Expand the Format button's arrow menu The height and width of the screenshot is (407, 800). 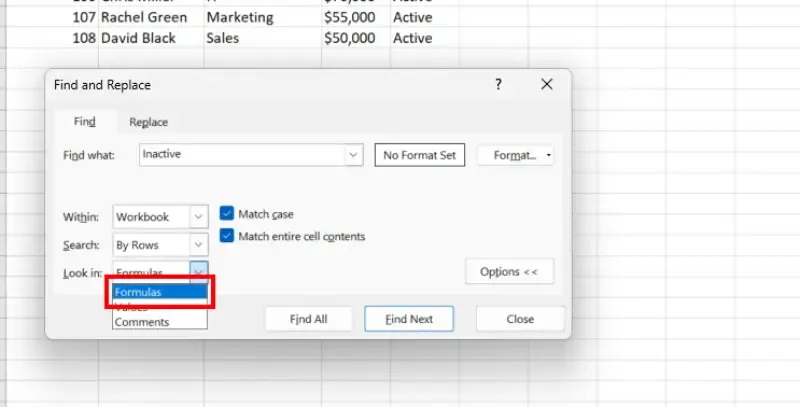click(549, 155)
